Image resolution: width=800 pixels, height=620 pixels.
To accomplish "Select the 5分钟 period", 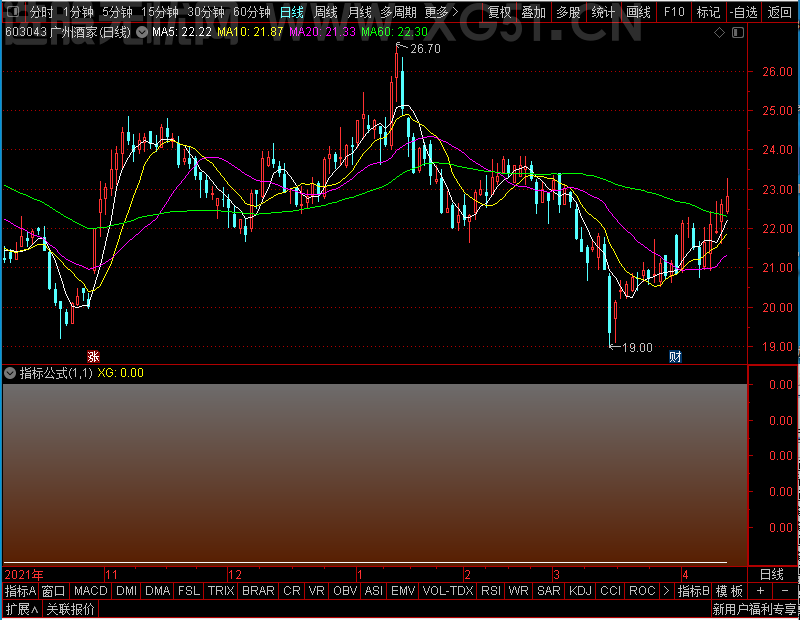I will click(117, 12).
